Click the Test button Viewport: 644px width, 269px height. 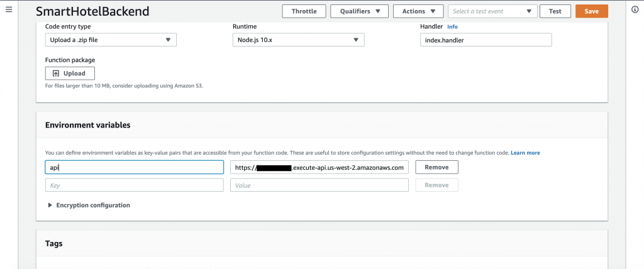(x=555, y=11)
